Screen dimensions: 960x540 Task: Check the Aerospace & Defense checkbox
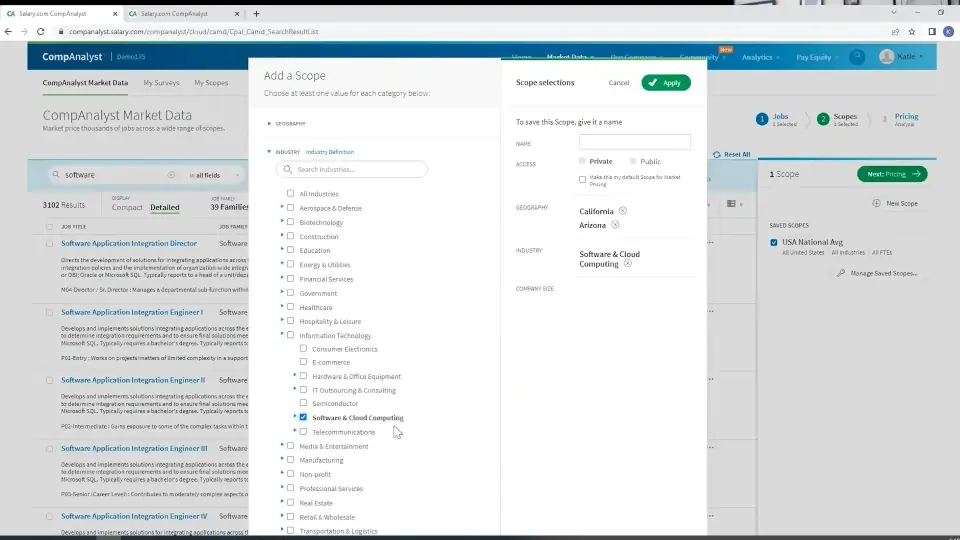[291, 208]
